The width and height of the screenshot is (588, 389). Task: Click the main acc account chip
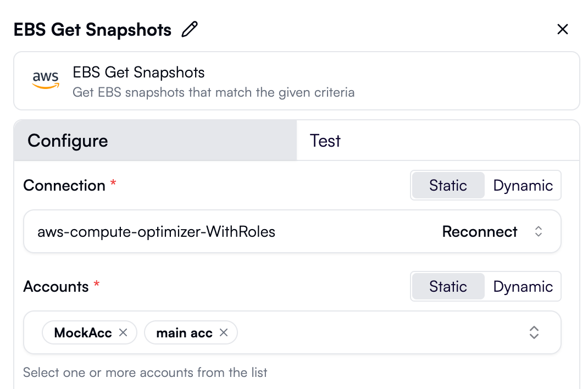(x=184, y=332)
